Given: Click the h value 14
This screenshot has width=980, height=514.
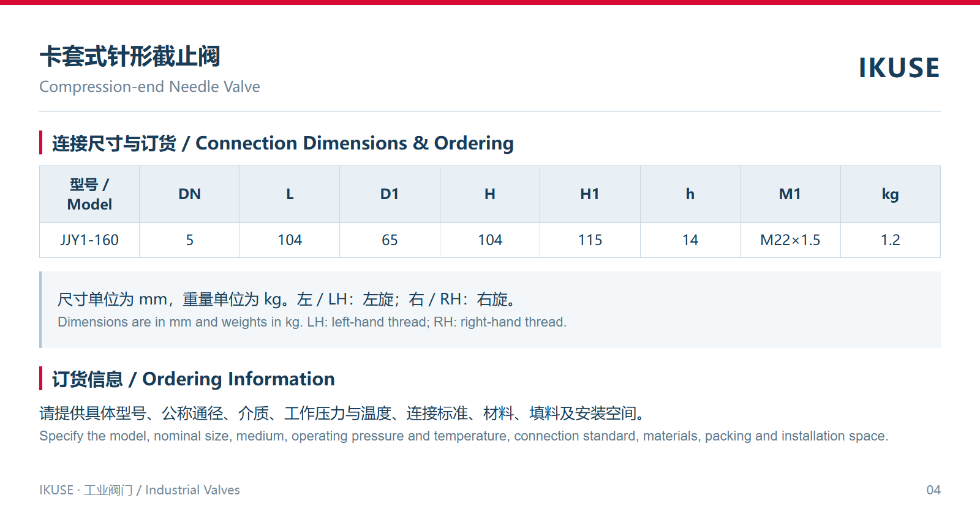Looking at the screenshot, I should tap(690, 240).
